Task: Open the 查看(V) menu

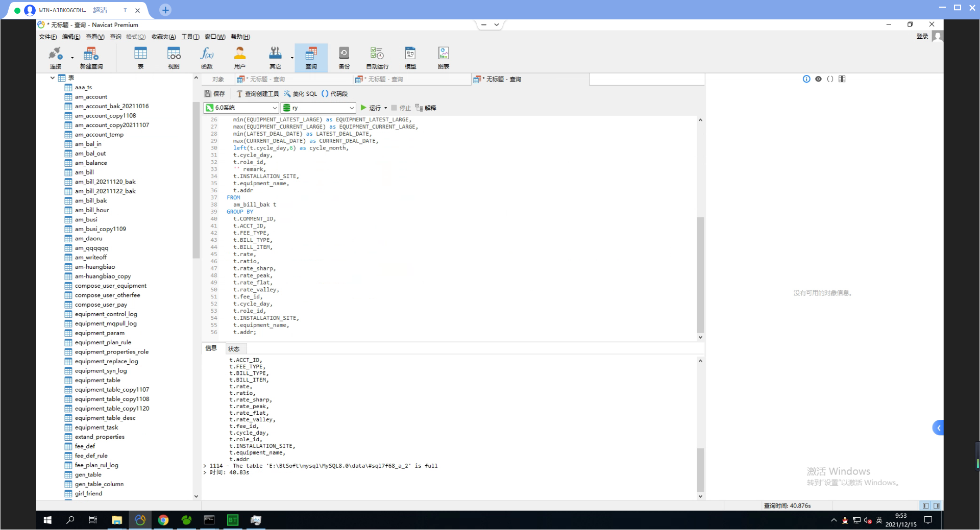Action: point(95,37)
